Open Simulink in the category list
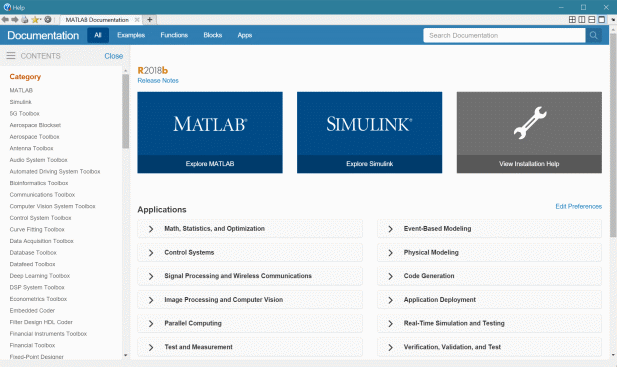 coord(20,102)
